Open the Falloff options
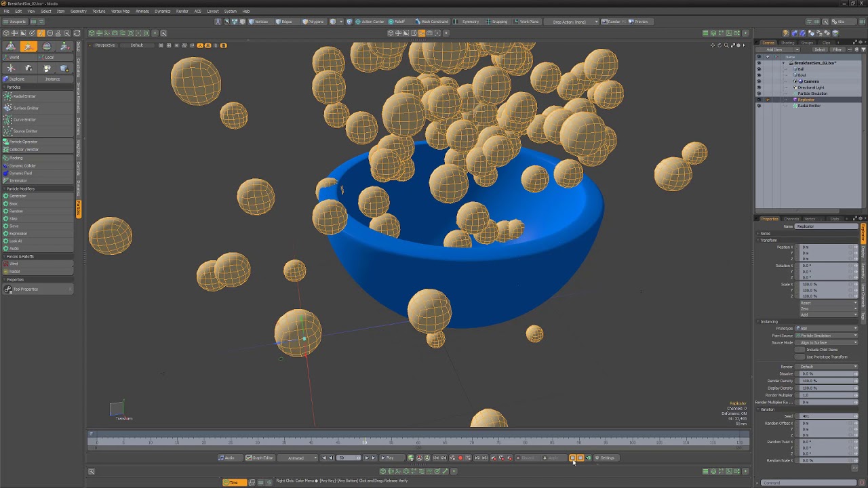 397,22
